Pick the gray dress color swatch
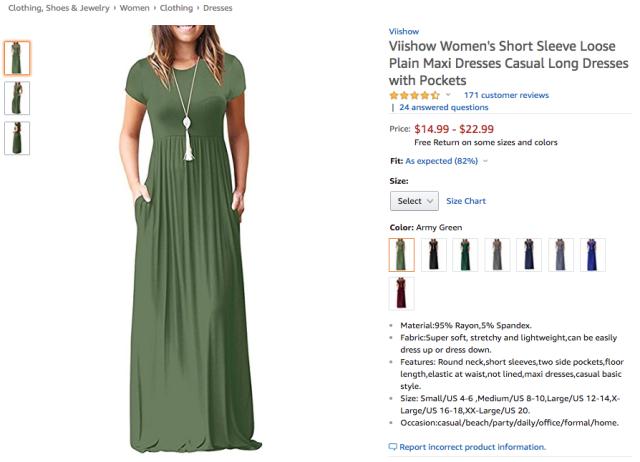 [497, 255]
